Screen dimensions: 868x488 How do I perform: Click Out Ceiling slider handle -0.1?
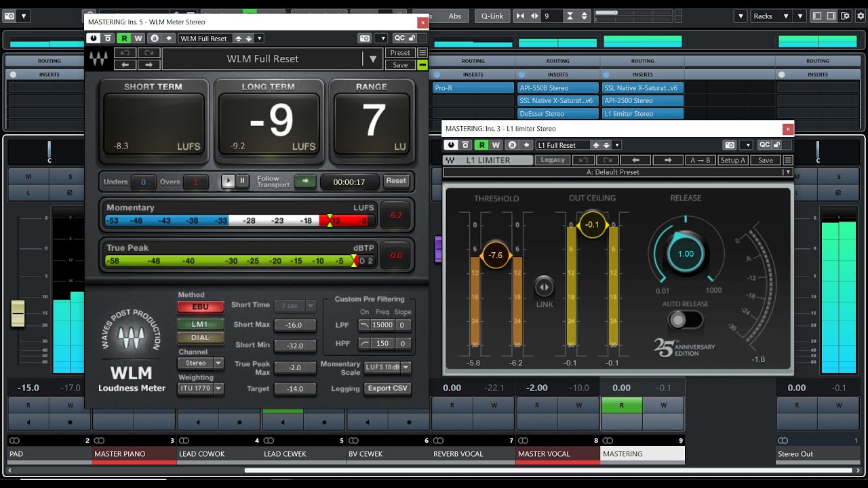[592, 224]
